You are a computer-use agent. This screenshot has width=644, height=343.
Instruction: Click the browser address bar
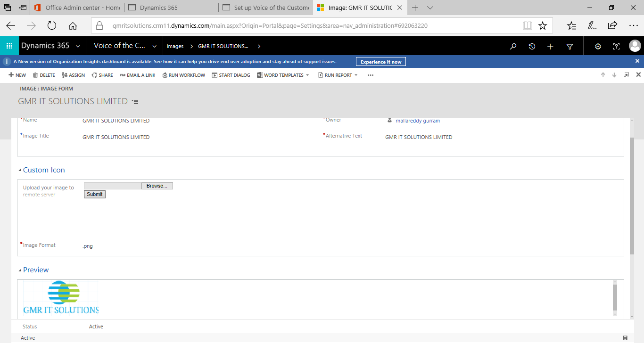[x=306, y=26]
